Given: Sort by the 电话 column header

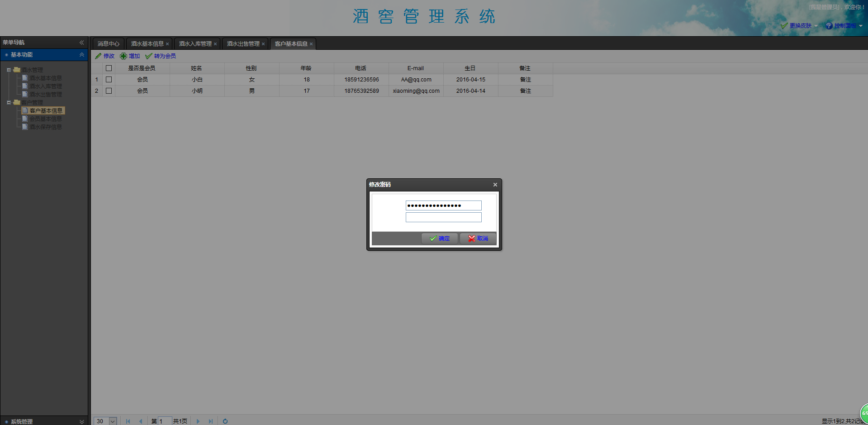Looking at the screenshot, I should coord(361,68).
